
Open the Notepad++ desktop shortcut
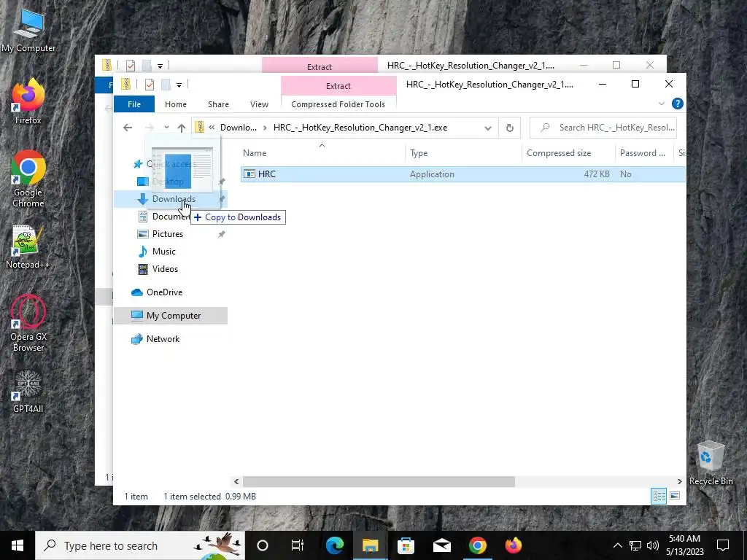click(28, 247)
